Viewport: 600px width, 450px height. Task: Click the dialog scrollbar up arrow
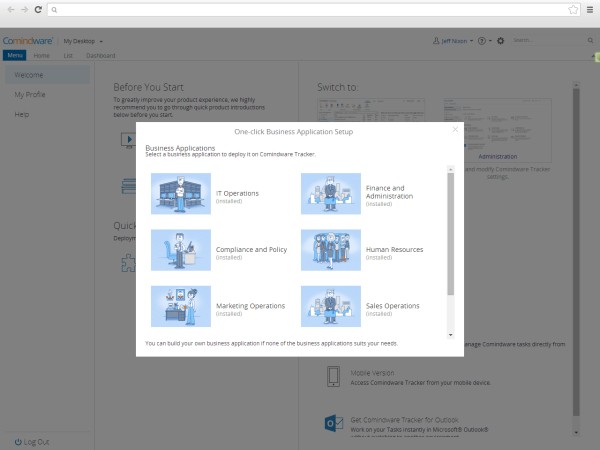[451, 169]
